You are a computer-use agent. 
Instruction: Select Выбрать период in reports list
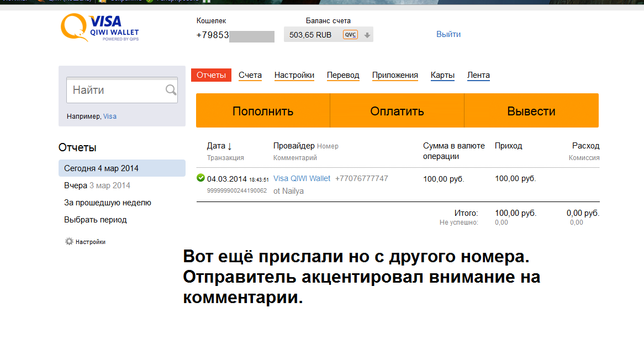96,220
